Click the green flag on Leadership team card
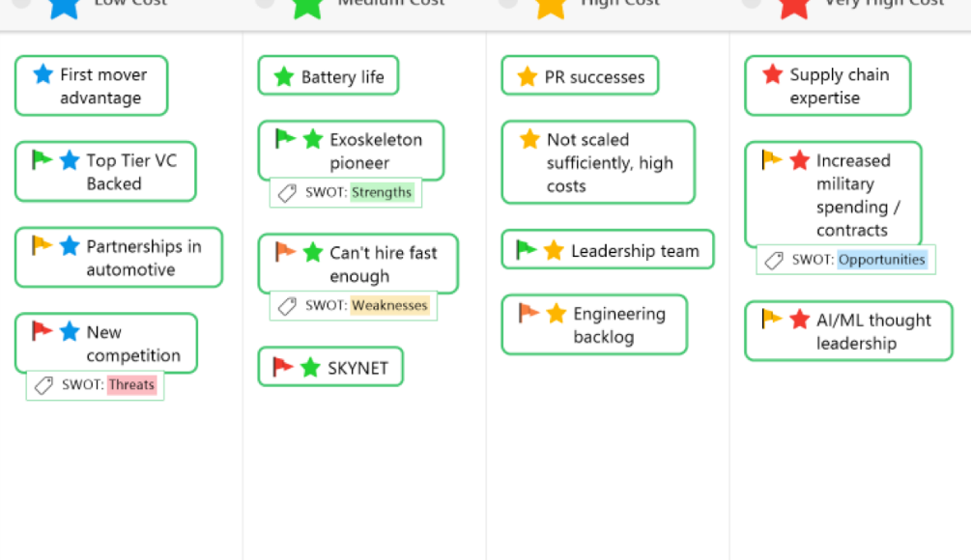The image size is (971, 560). point(527,250)
